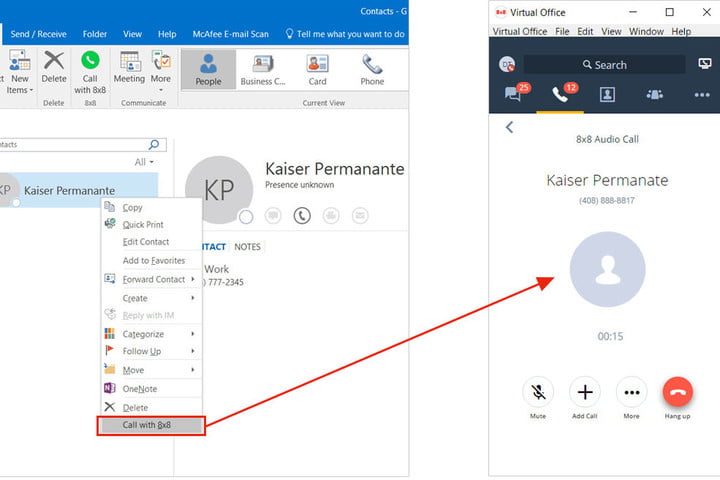This screenshot has height=480, width=720.
Task: Click the Add Call plus button
Action: coord(584,392)
